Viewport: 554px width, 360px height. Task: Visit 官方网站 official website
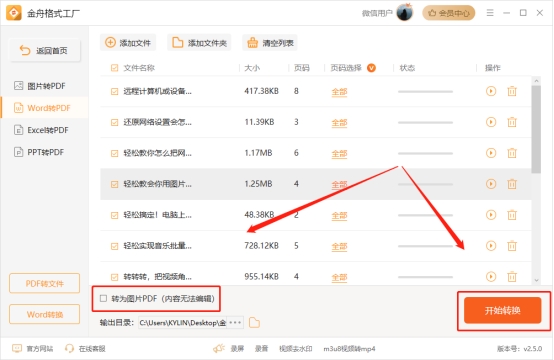click(x=33, y=349)
